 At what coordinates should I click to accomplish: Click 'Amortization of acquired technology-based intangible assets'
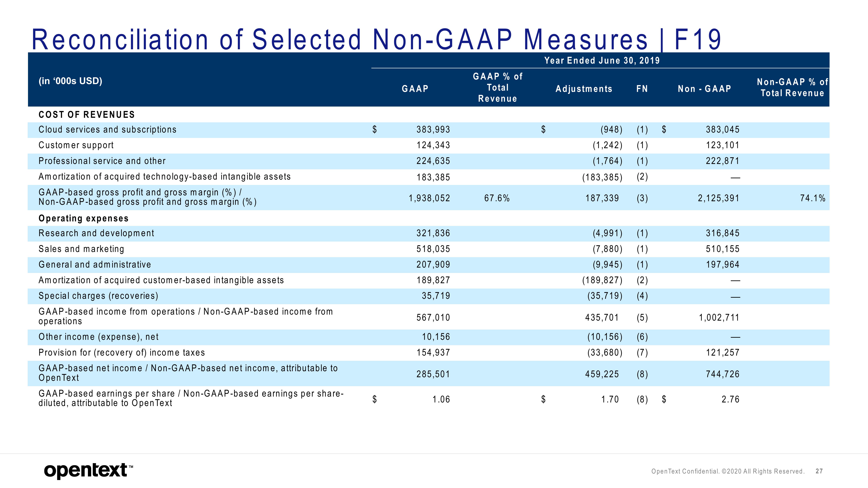(x=164, y=177)
